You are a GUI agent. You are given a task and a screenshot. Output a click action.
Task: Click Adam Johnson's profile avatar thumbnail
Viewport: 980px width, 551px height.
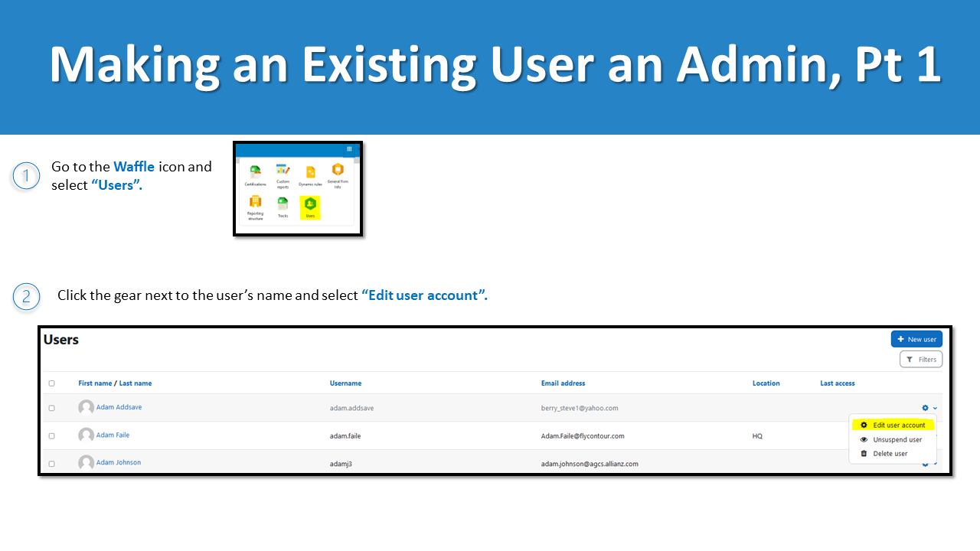85,463
